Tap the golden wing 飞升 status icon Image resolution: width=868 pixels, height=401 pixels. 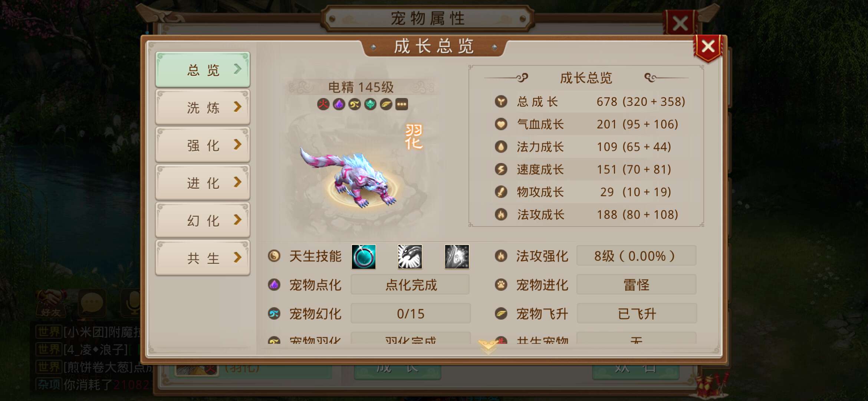click(386, 104)
